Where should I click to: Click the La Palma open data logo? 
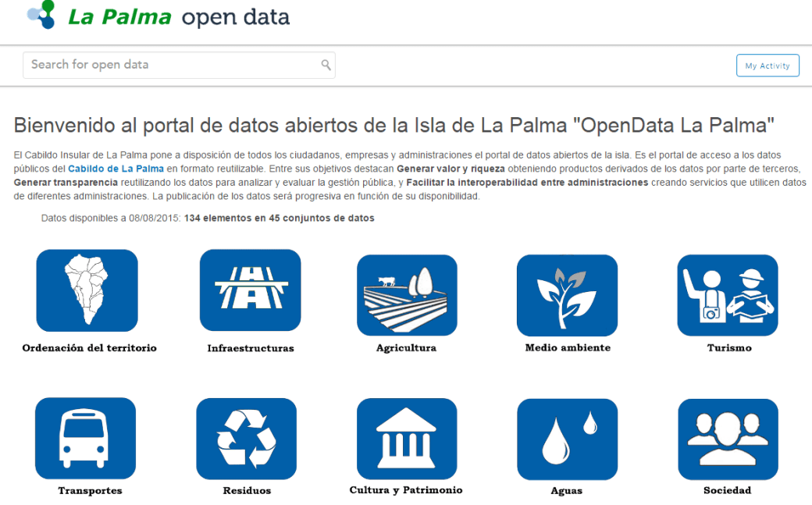[x=159, y=16]
